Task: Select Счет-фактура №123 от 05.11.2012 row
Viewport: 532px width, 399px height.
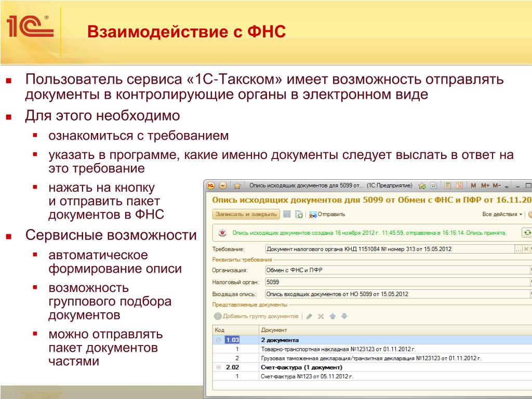Action: click(x=372, y=376)
